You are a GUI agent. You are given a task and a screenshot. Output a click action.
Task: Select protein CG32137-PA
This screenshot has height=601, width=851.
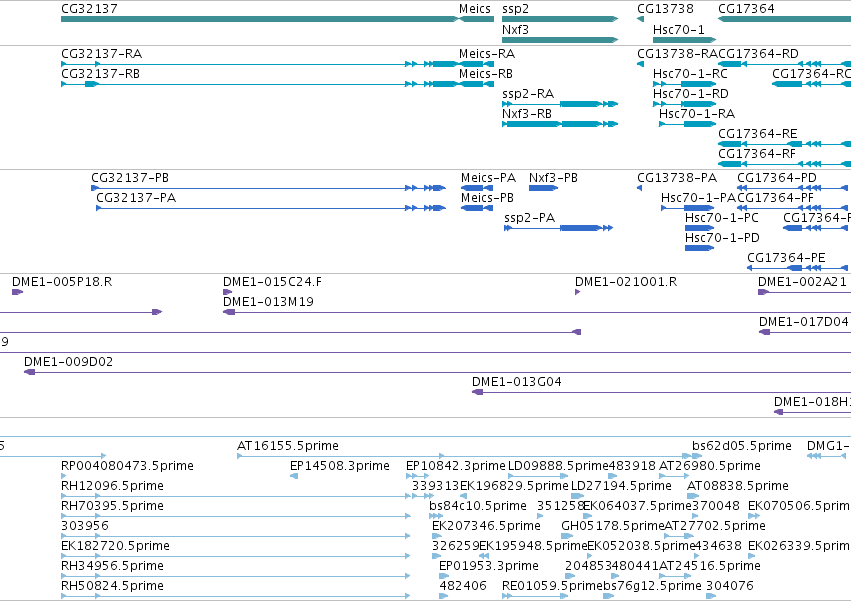click(x=271, y=208)
